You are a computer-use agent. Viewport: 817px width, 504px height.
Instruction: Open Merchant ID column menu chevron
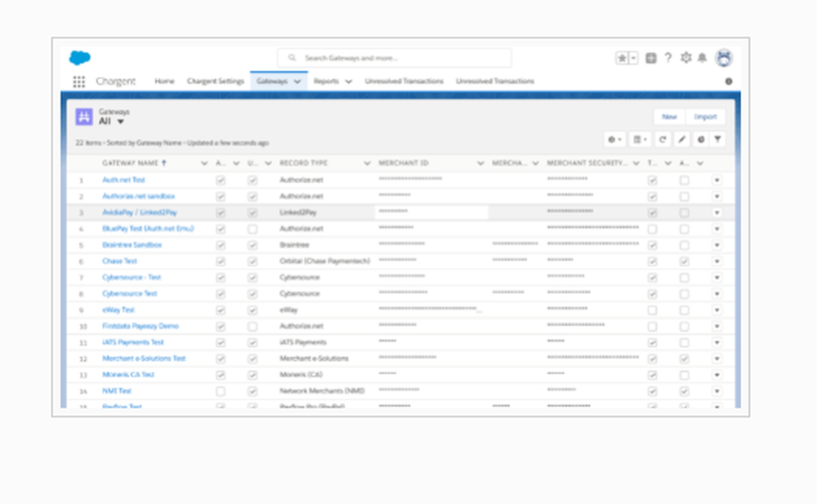(480, 163)
